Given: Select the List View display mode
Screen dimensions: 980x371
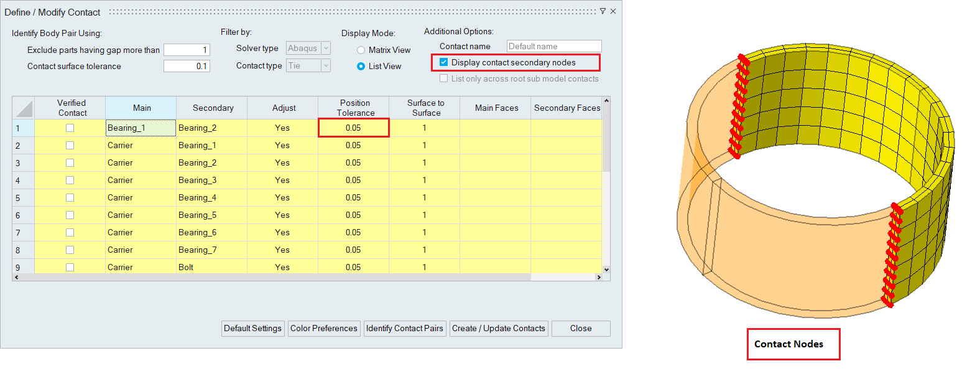Looking at the screenshot, I should tap(361, 67).
